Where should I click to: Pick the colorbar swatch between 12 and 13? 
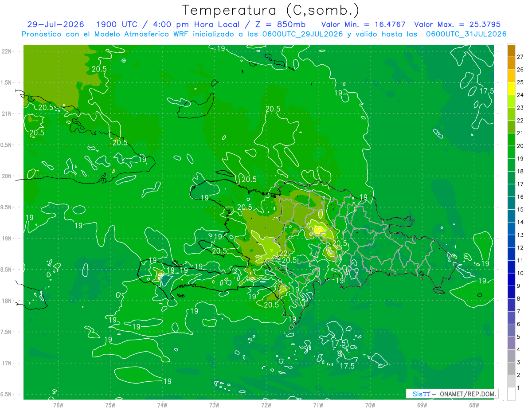tap(512, 242)
